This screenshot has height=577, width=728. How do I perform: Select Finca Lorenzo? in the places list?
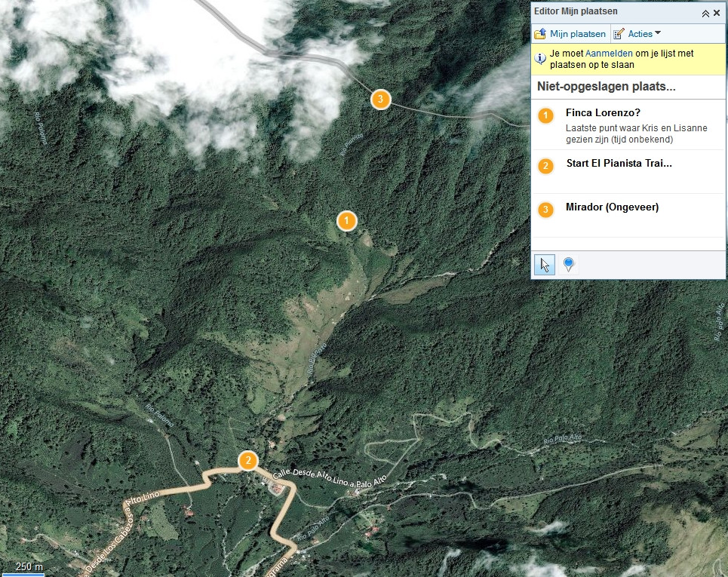603,113
